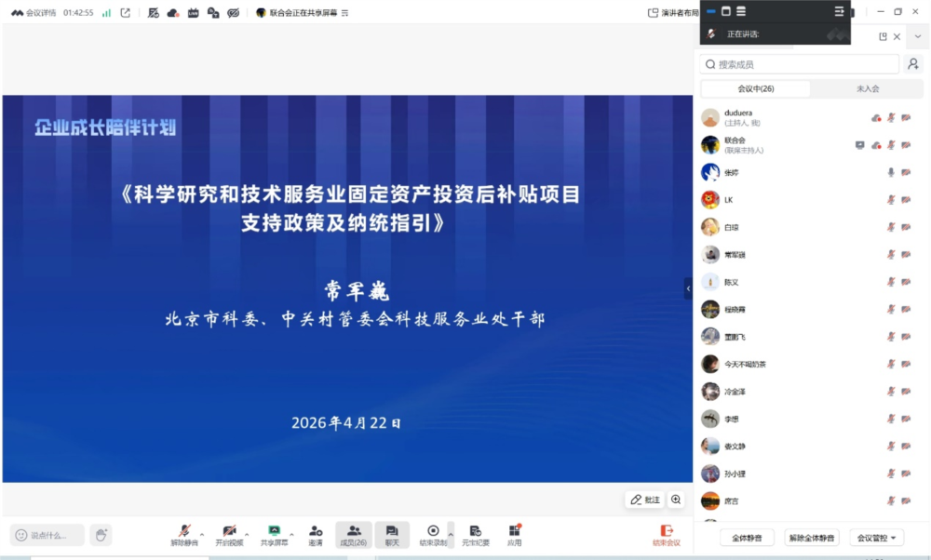Unmute yourself with 解除静音
This screenshot has height=560, width=931.
pyautogui.click(x=184, y=530)
